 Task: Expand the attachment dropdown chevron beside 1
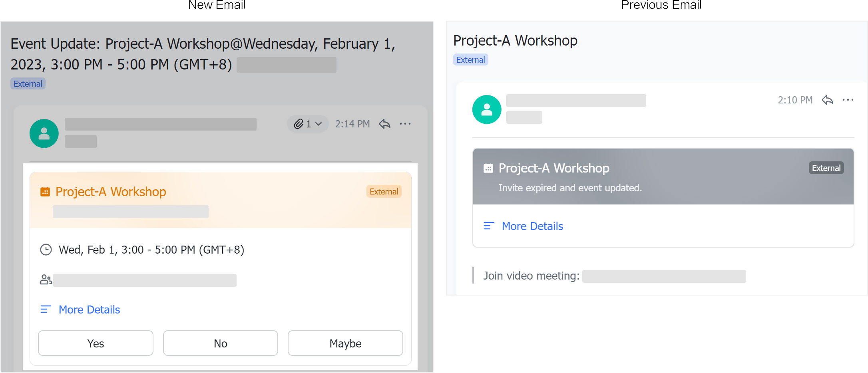tap(319, 124)
